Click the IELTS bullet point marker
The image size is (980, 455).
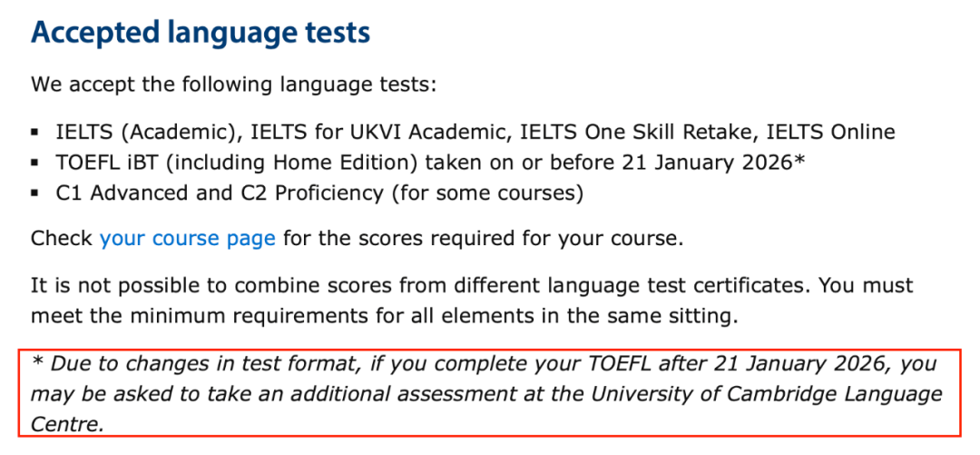(x=34, y=133)
